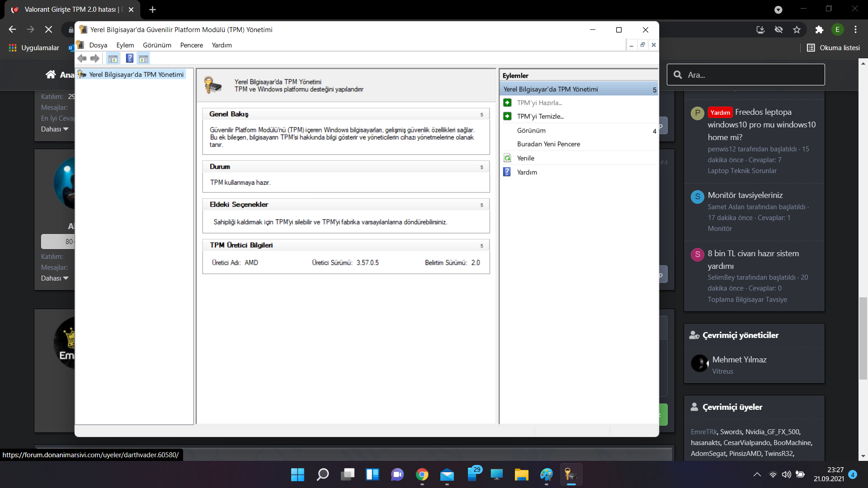
Task: Stop page loading with X button
Action: tap(48, 29)
